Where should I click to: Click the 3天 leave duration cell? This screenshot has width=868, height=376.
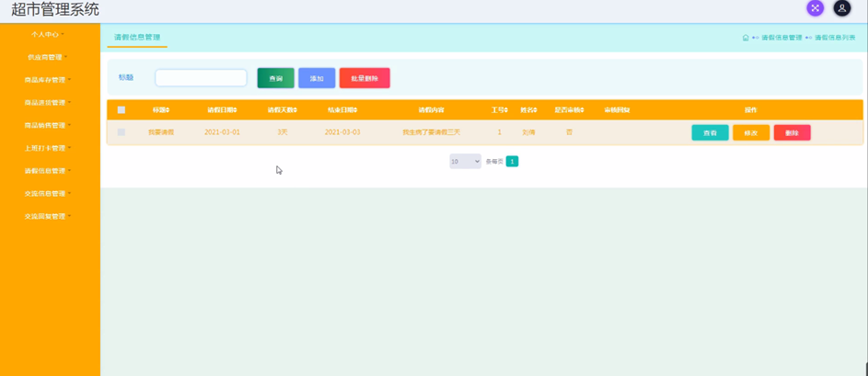tap(283, 132)
